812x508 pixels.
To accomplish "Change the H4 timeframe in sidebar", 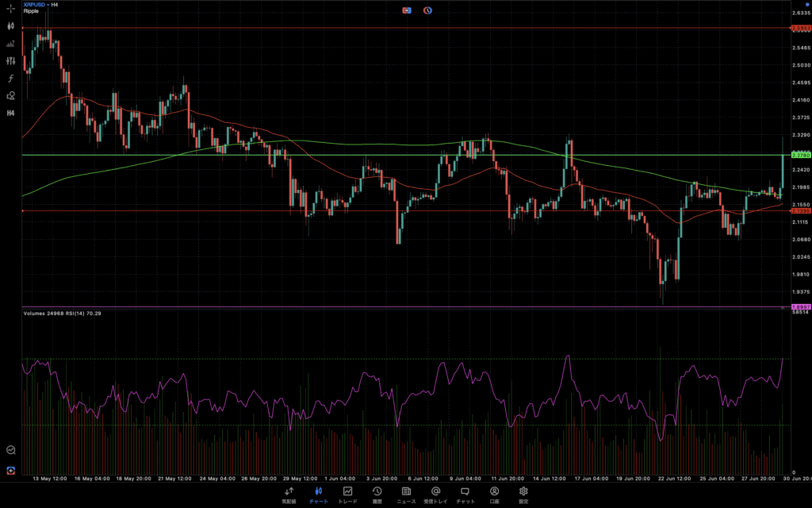I will pyautogui.click(x=10, y=113).
